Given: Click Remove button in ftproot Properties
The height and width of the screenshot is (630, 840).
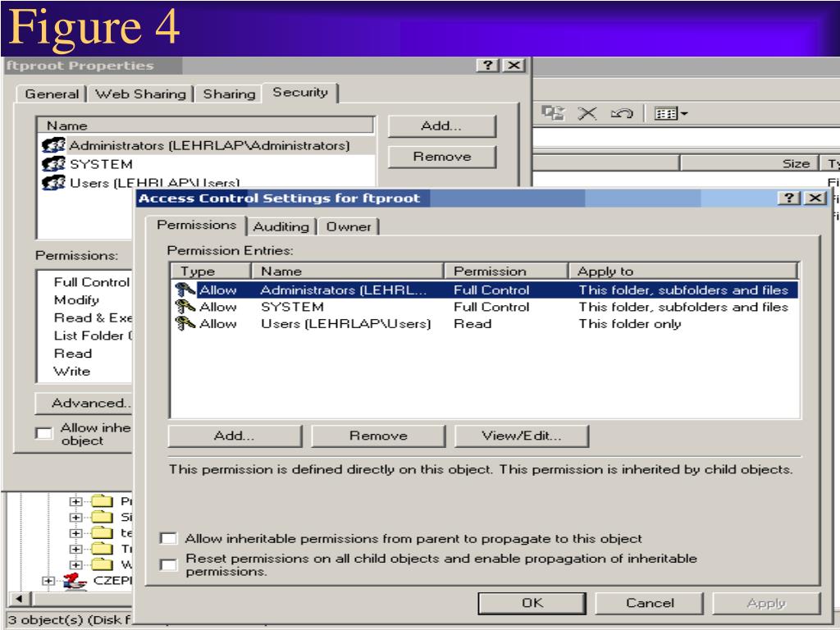Looking at the screenshot, I should pos(442,157).
